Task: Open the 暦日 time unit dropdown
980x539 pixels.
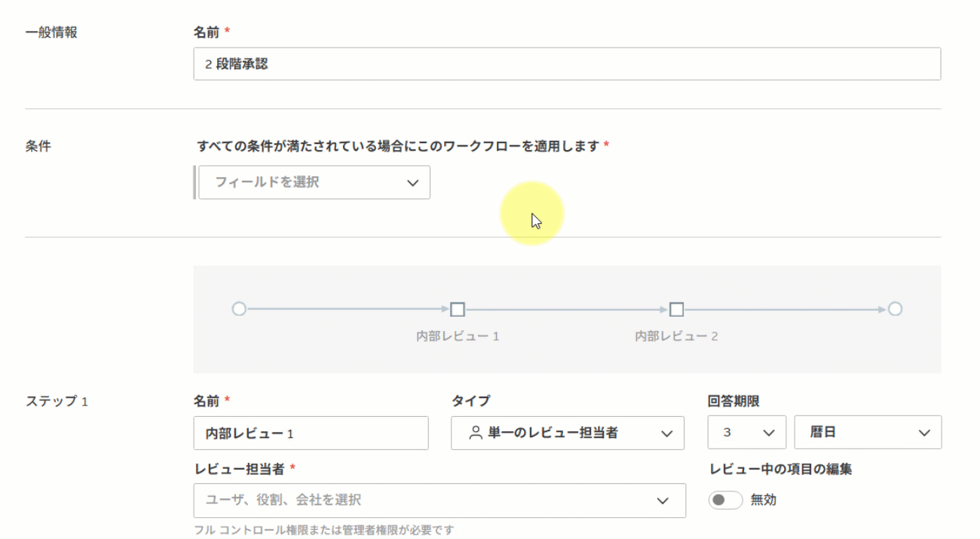Action: tap(867, 432)
